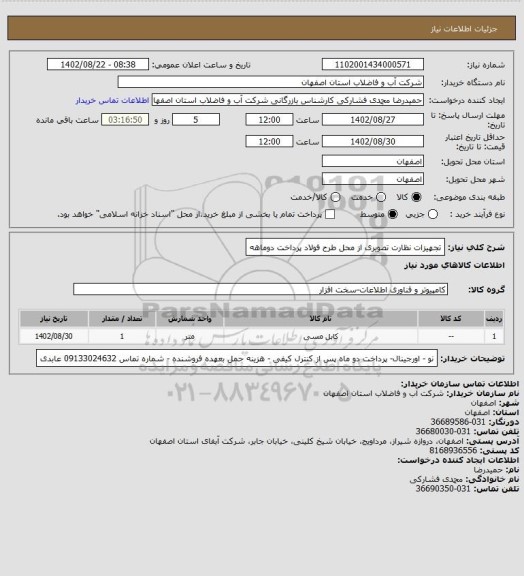Click the postal code 8168936556
This screenshot has height=576, width=524.
click(453, 451)
